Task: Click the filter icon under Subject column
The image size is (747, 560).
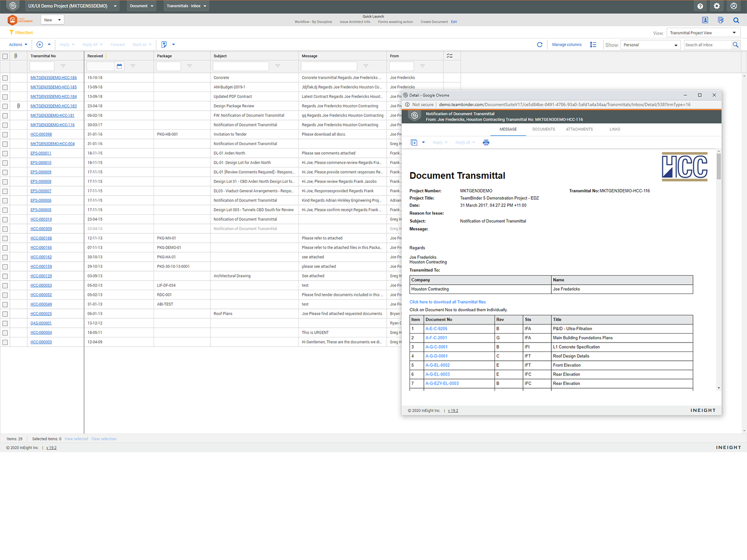Action: point(278,66)
